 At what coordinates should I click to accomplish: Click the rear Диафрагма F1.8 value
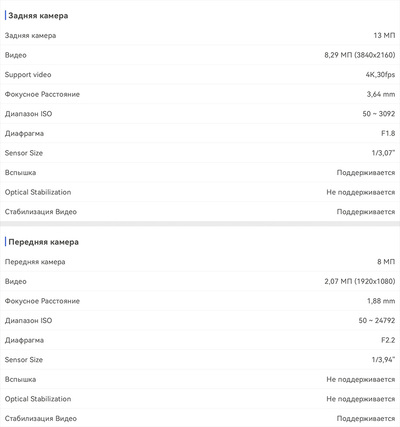(x=388, y=133)
